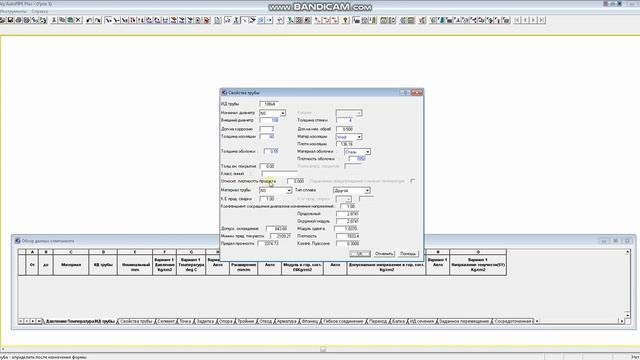Image resolution: width=640 pixels, height=360 pixels.
Task: Click the Undo arrow toolbar icon
Action: 89,20
